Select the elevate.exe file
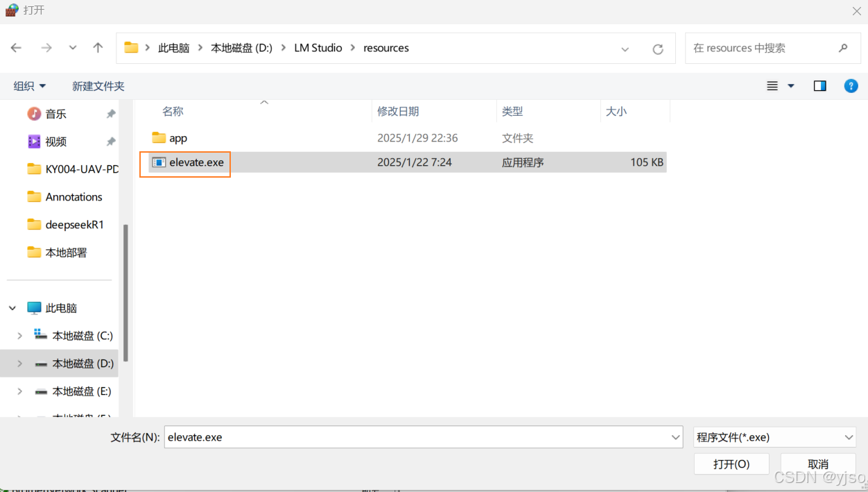The width and height of the screenshot is (868, 492). click(x=408, y=162)
